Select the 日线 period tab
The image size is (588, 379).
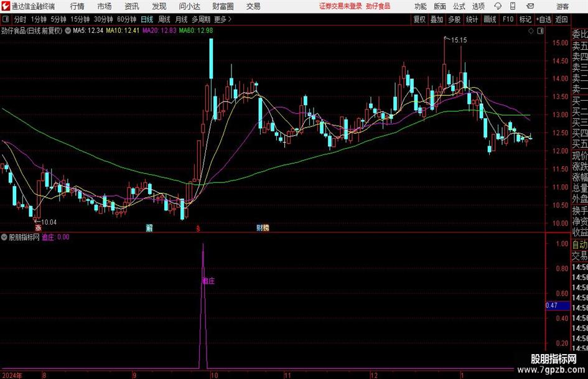[x=147, y=19]
